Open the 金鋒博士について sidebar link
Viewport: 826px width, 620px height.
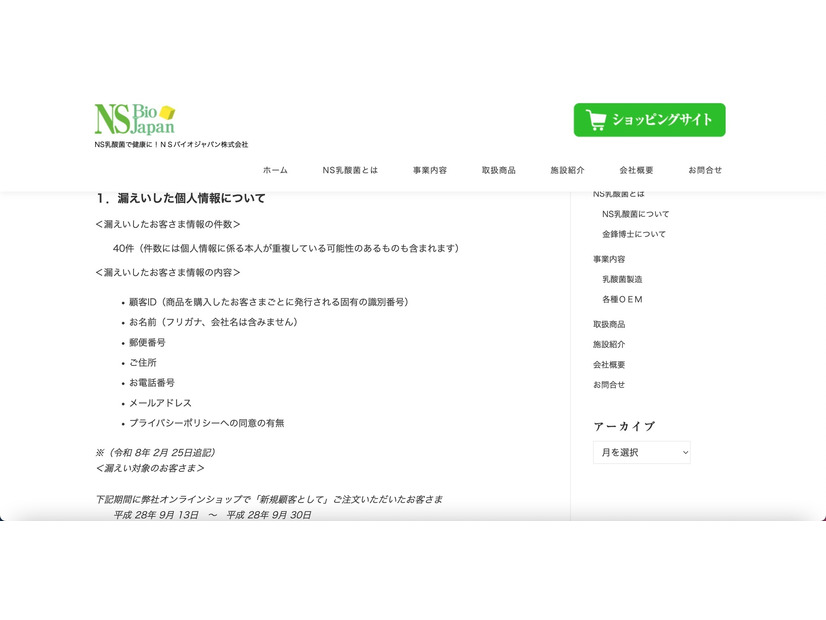[x=638, y=233]
